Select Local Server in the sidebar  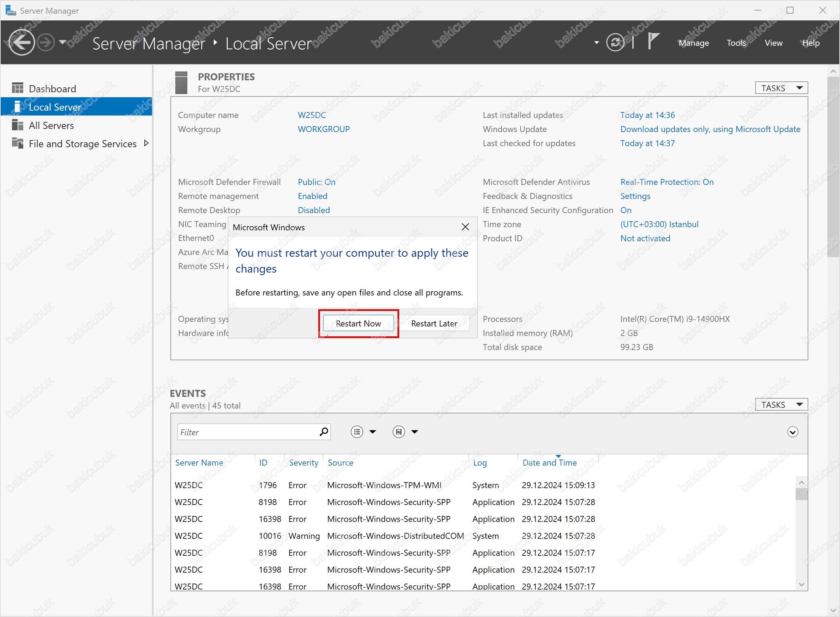coord(76,107)
